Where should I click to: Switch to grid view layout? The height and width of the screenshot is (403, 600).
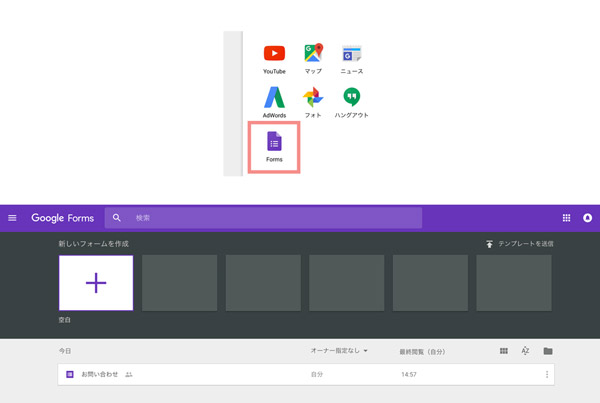click(x=503, y=351)
